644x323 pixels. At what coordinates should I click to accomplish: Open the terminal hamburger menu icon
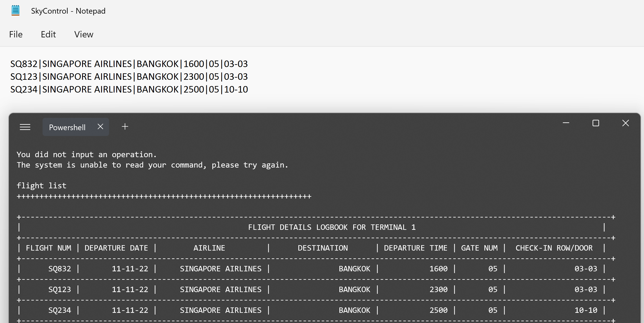coord(25,127)
